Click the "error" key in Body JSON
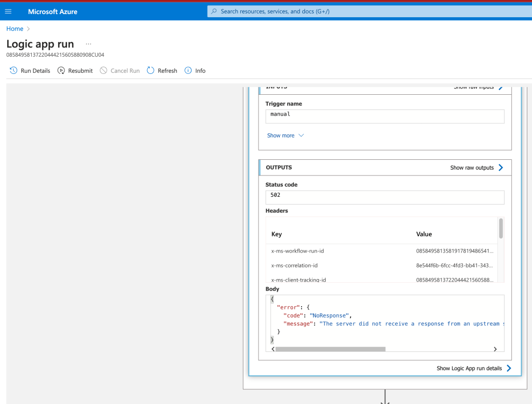The image size is (532, 404). [x=289, y=307]
